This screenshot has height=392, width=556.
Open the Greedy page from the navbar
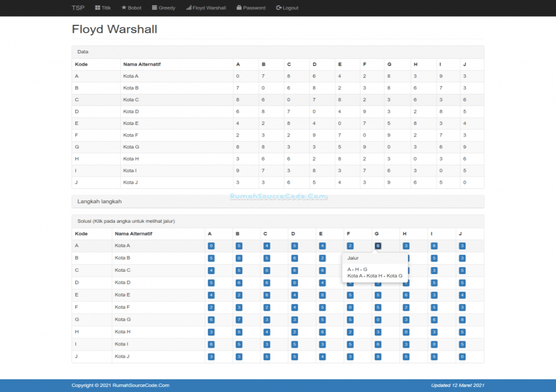(163, 7)
